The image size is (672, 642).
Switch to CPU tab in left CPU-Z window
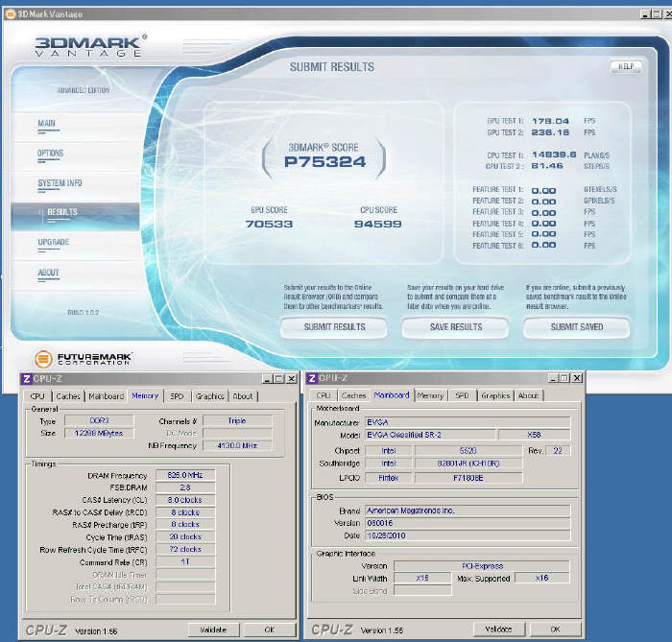[x=37, y=396]
